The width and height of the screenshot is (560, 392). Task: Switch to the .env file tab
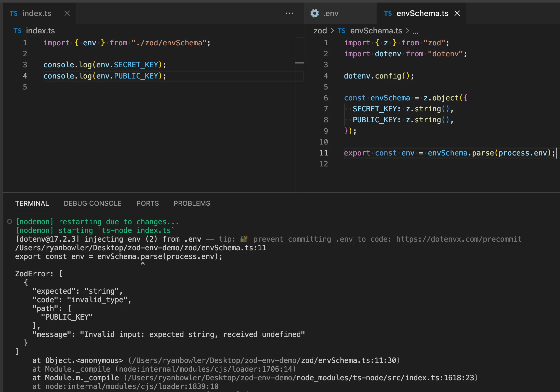click(x=330, y=13)
